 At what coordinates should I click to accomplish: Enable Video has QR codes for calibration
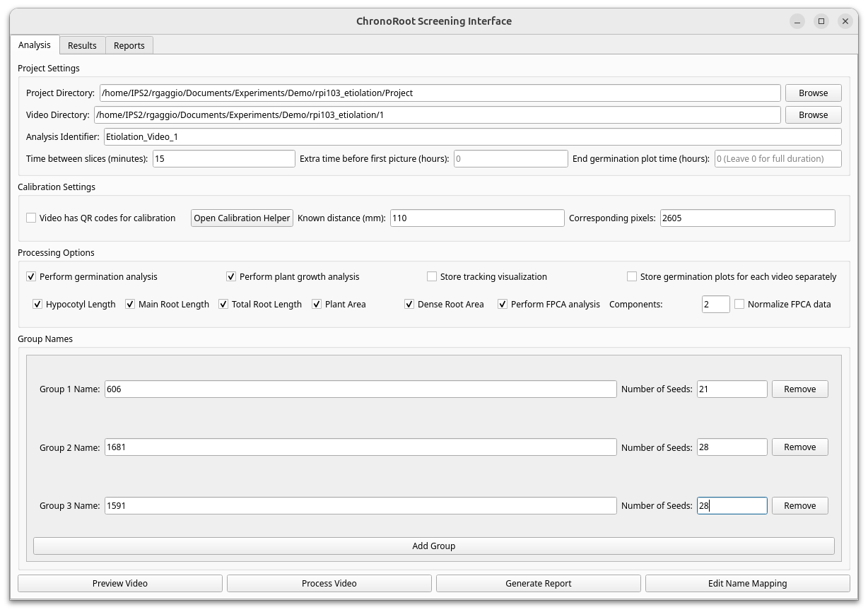pyautogui.click(x=31, y=218)
